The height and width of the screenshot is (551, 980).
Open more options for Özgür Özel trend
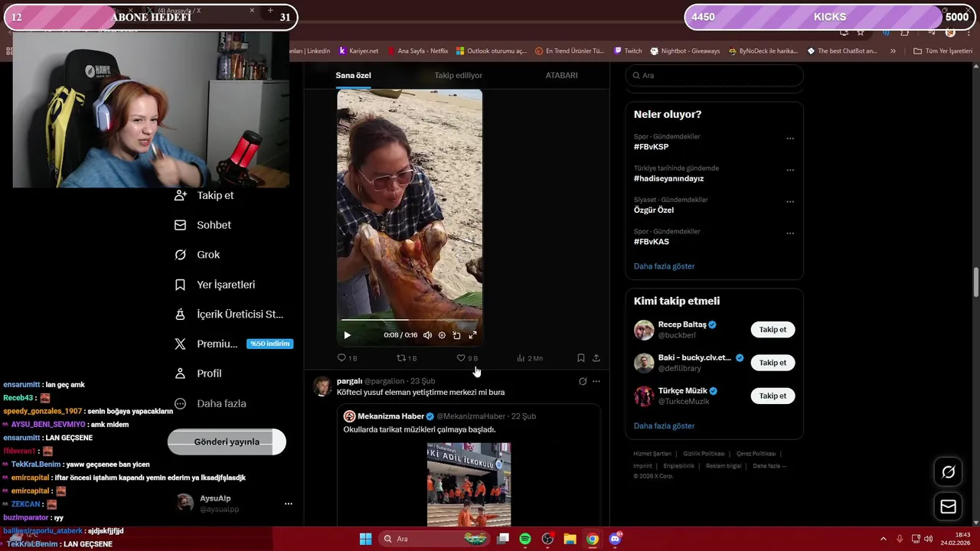click(790, 202)
